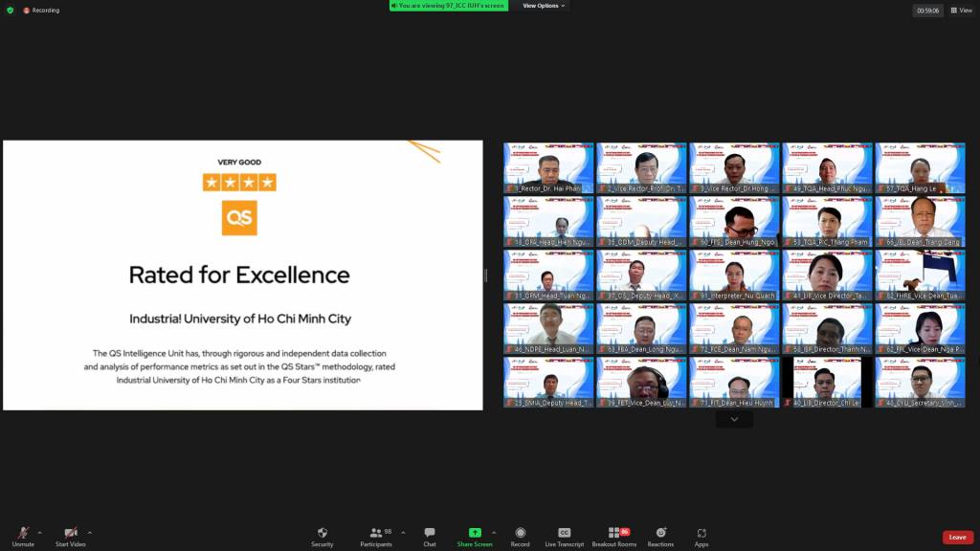
Task: Select the 60_FFS Dean Hung Ngo video tile
Action: [734, 222]
